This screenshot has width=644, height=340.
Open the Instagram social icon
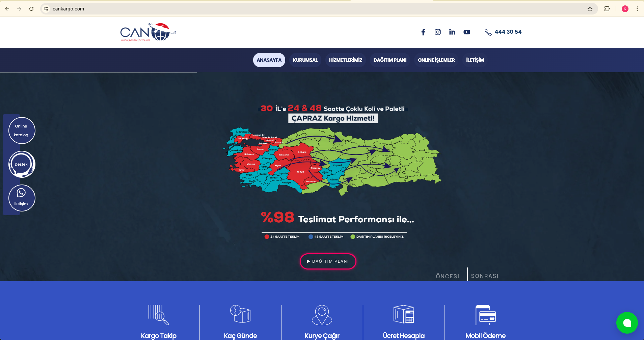click(x=438, y=32)
